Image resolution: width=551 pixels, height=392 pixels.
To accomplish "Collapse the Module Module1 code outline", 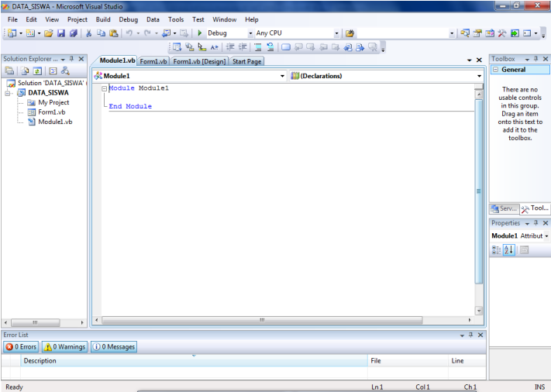I will (105, 88).
